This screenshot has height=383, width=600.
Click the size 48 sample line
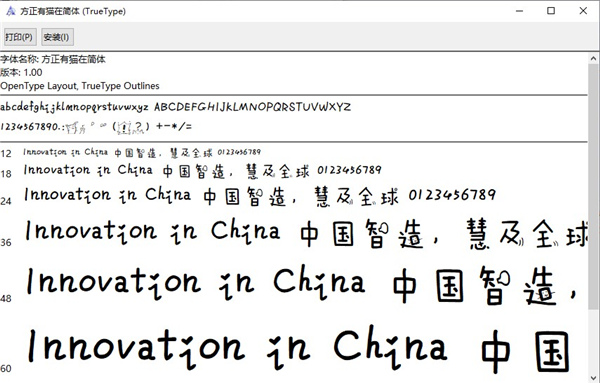[x=302, y=284]
